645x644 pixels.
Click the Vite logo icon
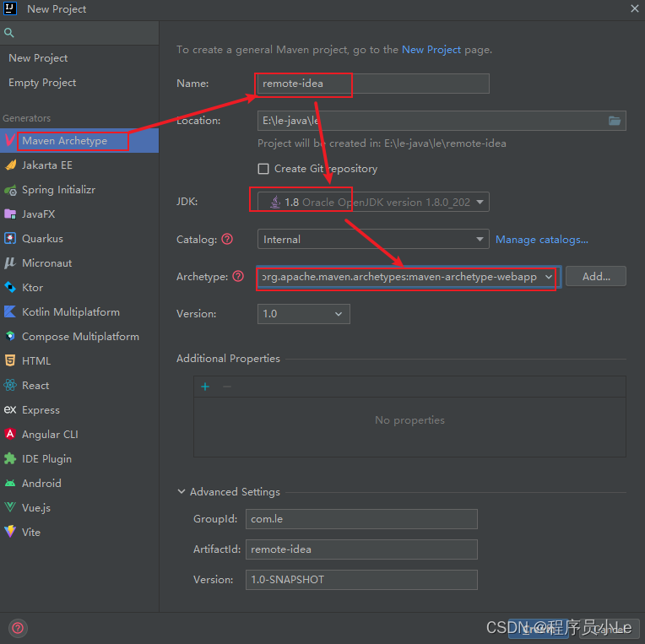click(10, 532)
